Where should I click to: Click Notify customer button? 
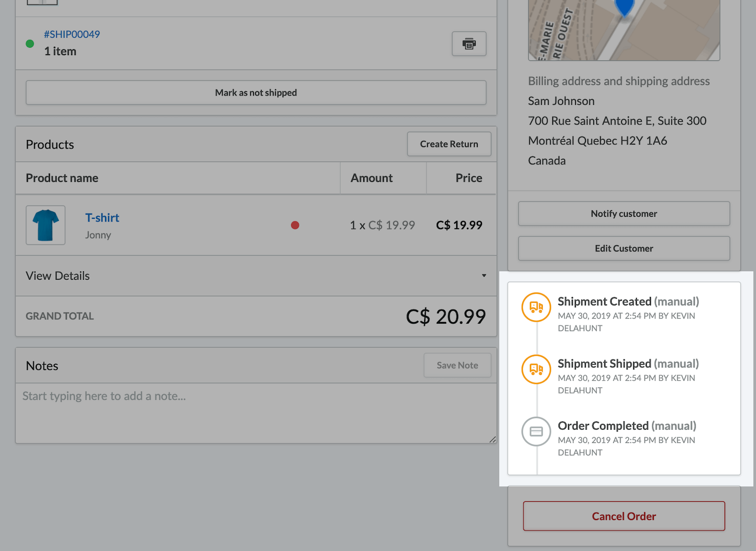point(624,214)
